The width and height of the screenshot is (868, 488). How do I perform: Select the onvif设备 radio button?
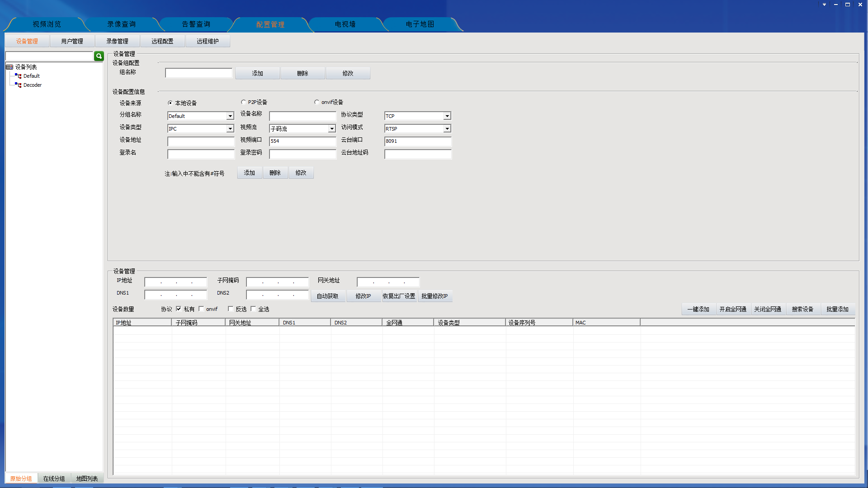(316, 102)
